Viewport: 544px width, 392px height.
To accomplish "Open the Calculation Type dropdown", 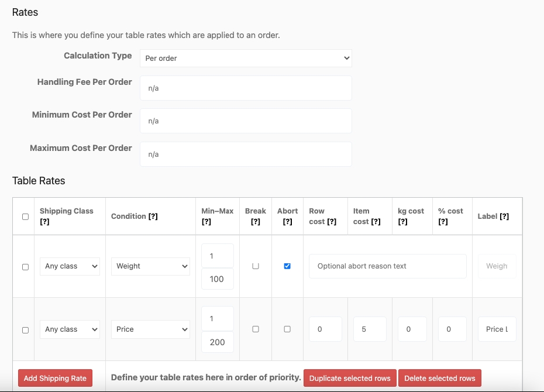I will [246, 58].
